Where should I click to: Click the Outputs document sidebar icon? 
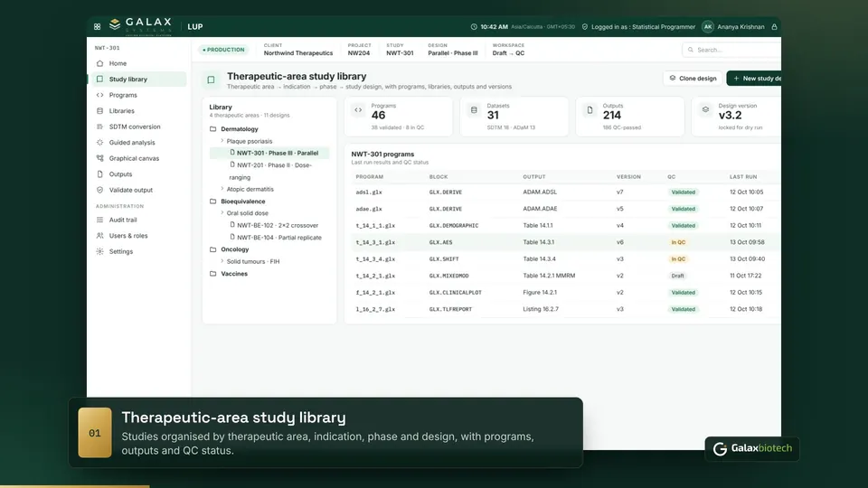(x=99, y=174)
